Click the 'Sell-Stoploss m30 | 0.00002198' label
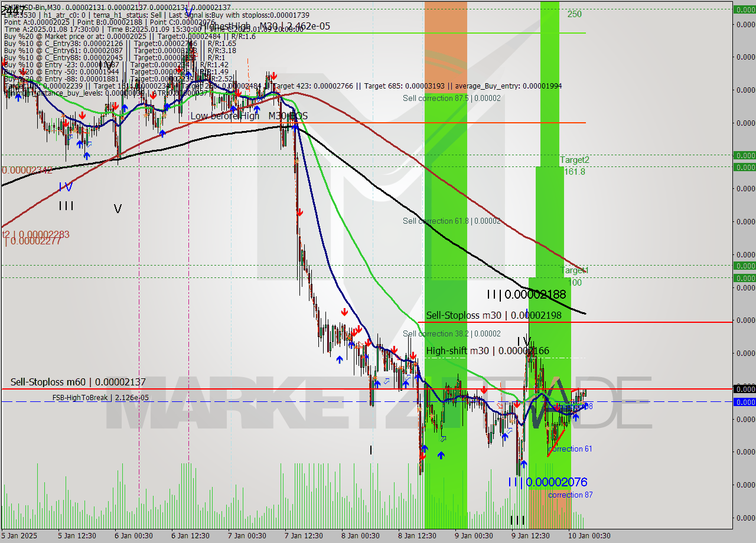This screenshot has width=756, height=543. (494, 316)
